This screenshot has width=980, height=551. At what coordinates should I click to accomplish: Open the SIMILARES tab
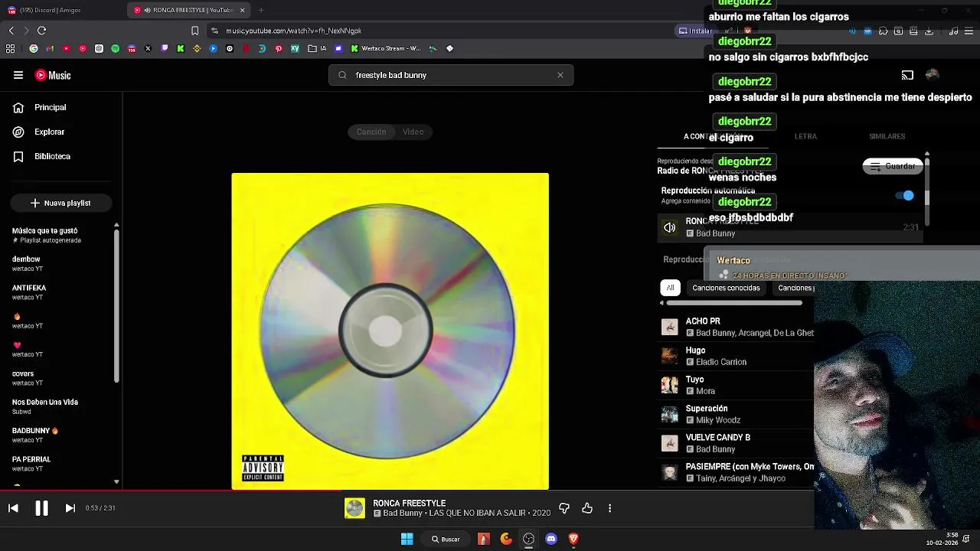887,136
